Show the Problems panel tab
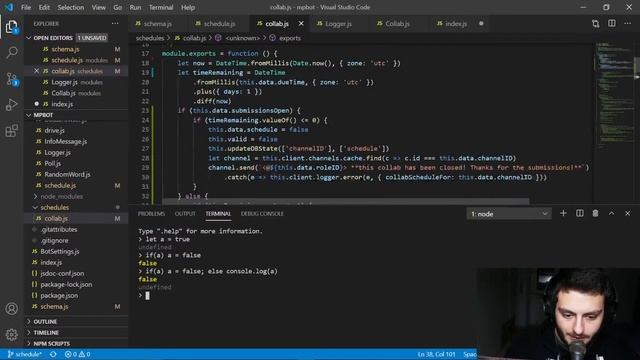 [x=151, y=214]
